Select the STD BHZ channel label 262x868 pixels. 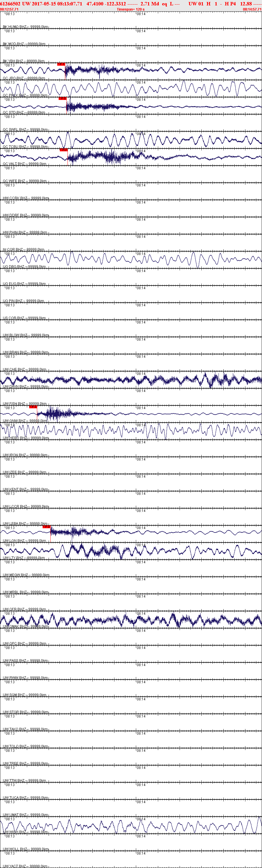tap(24, 112)
